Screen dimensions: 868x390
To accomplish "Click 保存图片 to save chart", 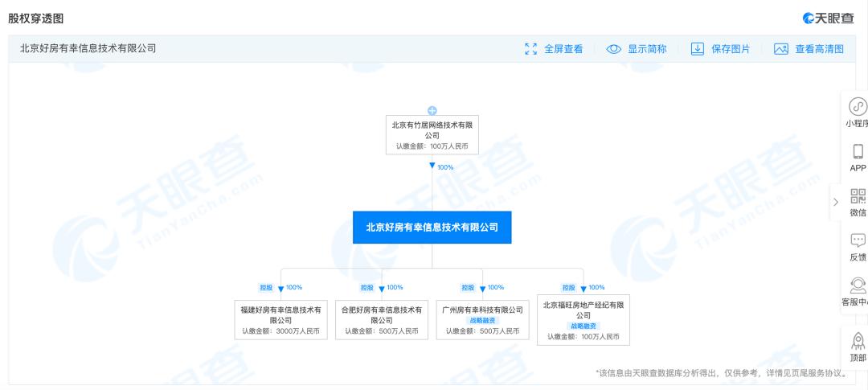I will click(x=731, y=49).
